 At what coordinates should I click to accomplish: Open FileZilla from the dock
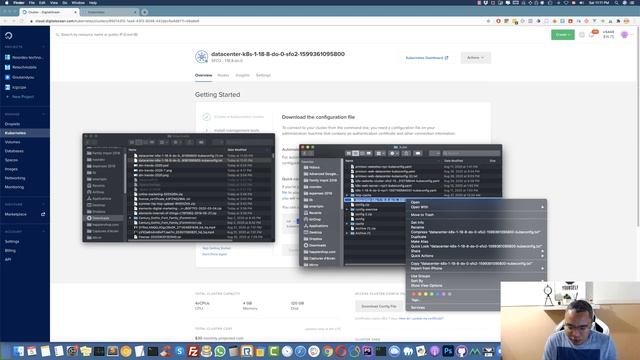tap(193, 351)
